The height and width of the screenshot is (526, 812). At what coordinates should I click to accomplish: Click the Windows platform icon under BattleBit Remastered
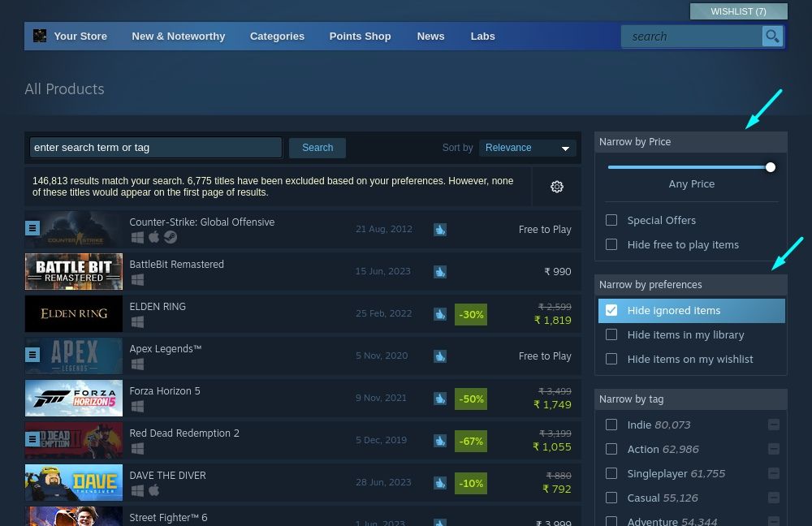137,279
